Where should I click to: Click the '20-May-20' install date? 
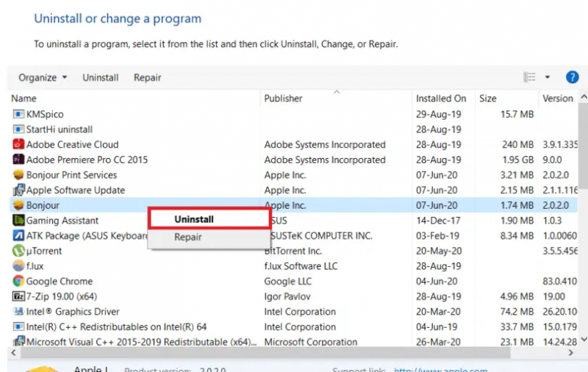point(439,251)
